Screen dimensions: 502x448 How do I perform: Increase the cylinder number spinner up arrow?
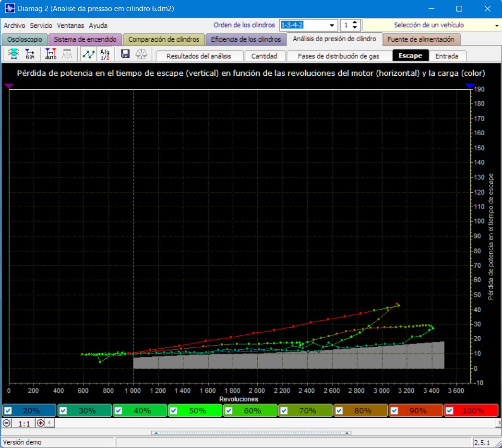pos(355,23)
